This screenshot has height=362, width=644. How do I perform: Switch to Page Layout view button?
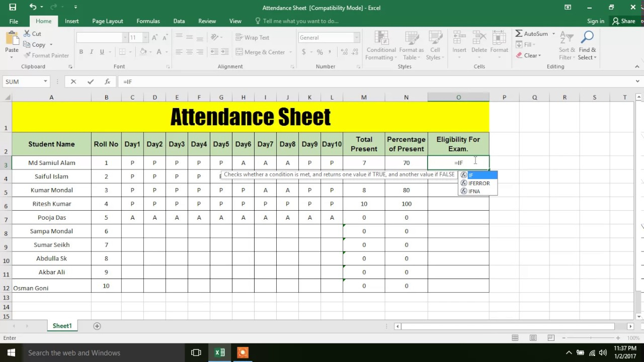tap(533, 338)
